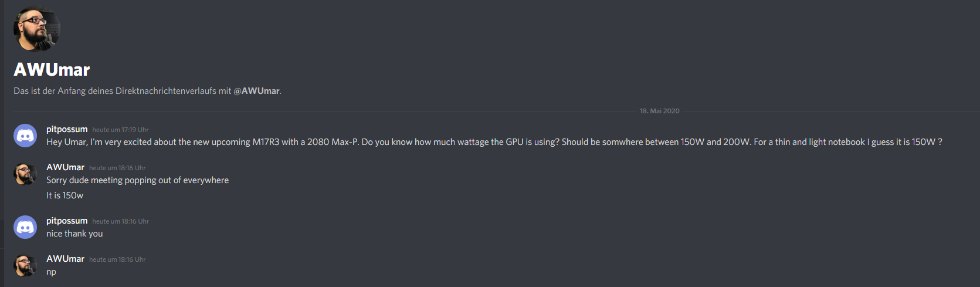980x287 pixels.
Task: Click the large AWUmar heading name
Action: (x=52, y=70)
